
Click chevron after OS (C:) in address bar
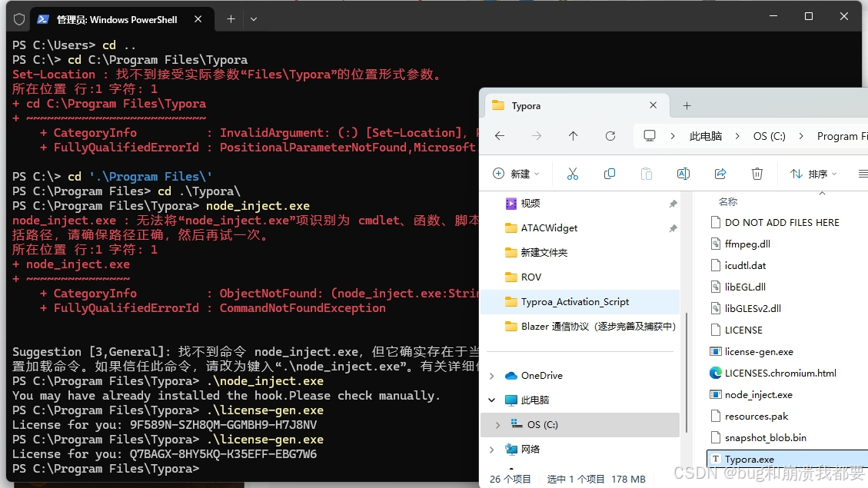801,136
